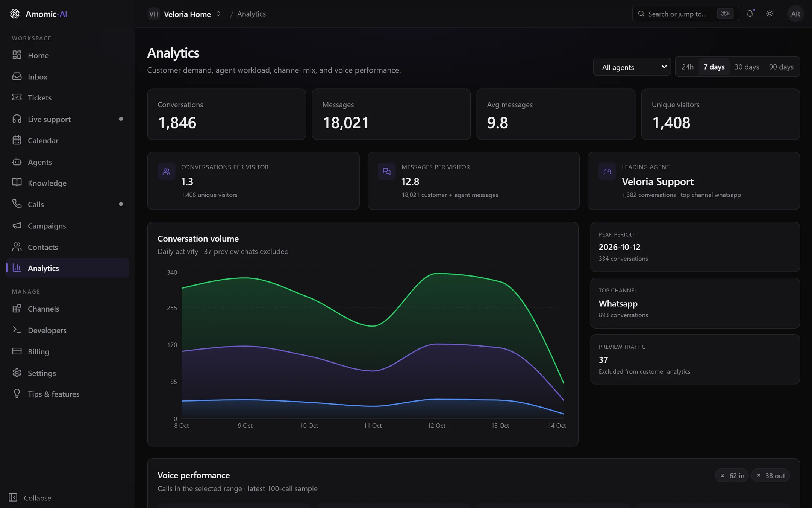The width and height of the screenshot is (812, 508).
Task: Click the Peak period 2026-10-12 text
Action: [x=620, y=247]
